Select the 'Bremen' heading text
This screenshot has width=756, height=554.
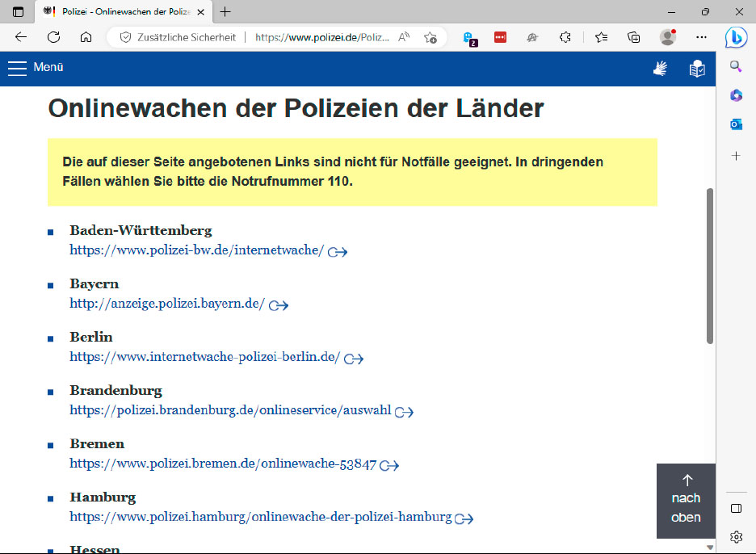click(x=97, y=444)
